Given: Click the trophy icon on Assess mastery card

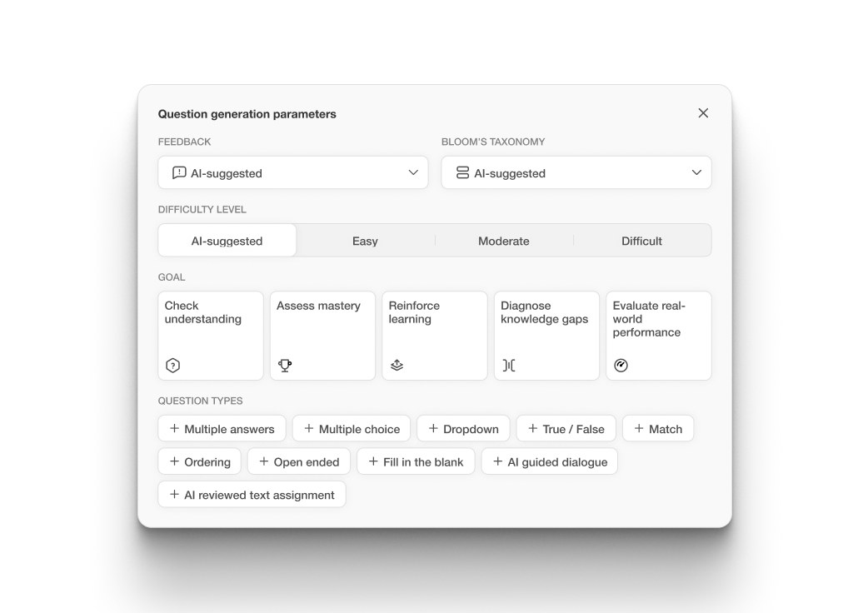Looking at the screenshot, I should point(283,364).
